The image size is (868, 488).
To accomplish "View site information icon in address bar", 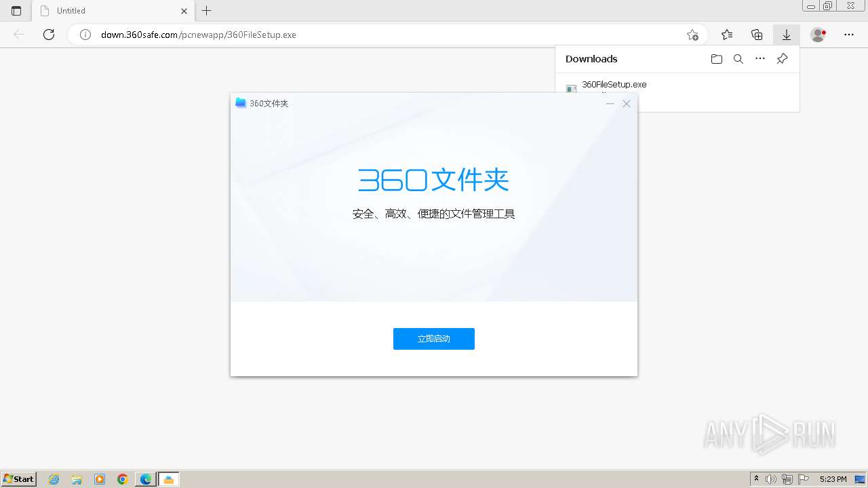I will coord(85,35).
